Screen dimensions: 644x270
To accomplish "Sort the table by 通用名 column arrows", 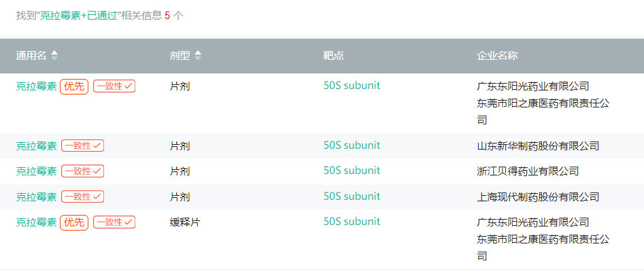I will pos(54,56).
